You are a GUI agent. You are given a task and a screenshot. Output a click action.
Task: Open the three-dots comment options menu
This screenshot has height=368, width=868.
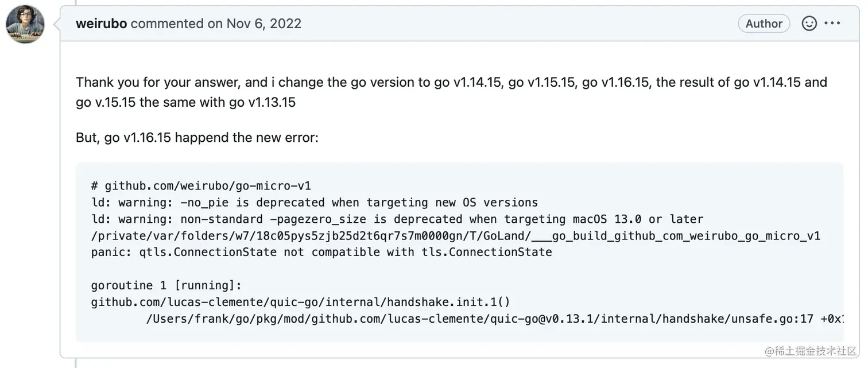click(832, 24)
